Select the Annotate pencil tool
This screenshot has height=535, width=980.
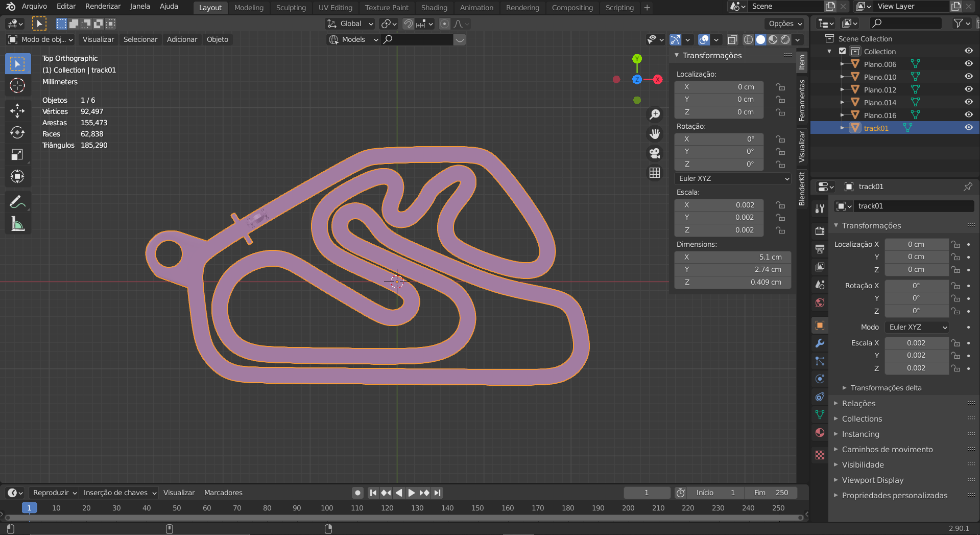tap(17, 202)
